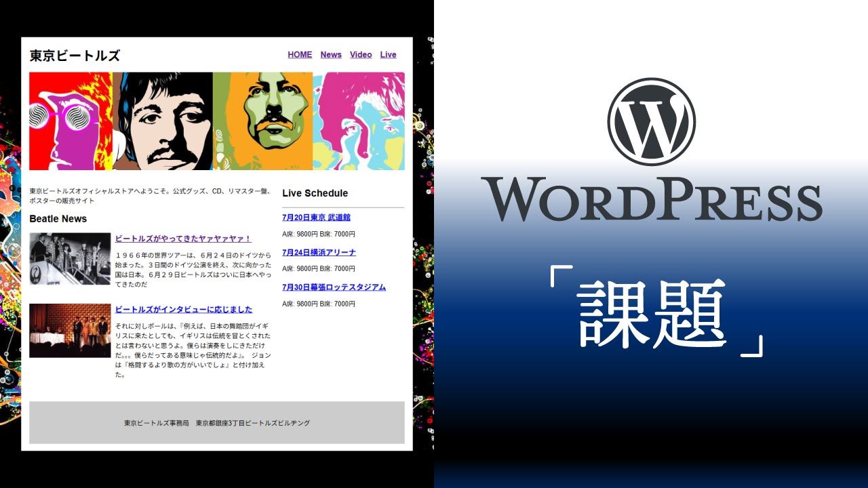Screen dimensions: 868x488
Task: Select the 7月20日東京 武道館 schedule link
Action: point(316,218)
